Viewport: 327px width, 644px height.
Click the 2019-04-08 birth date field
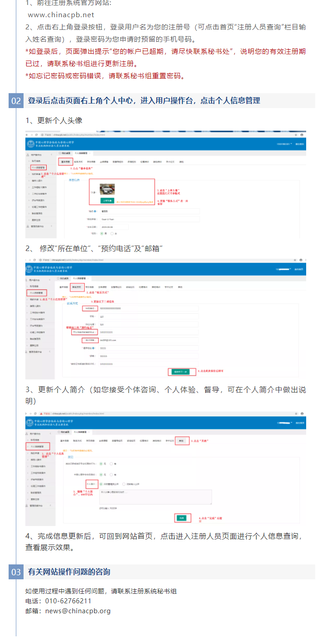[x=114, y=227]
